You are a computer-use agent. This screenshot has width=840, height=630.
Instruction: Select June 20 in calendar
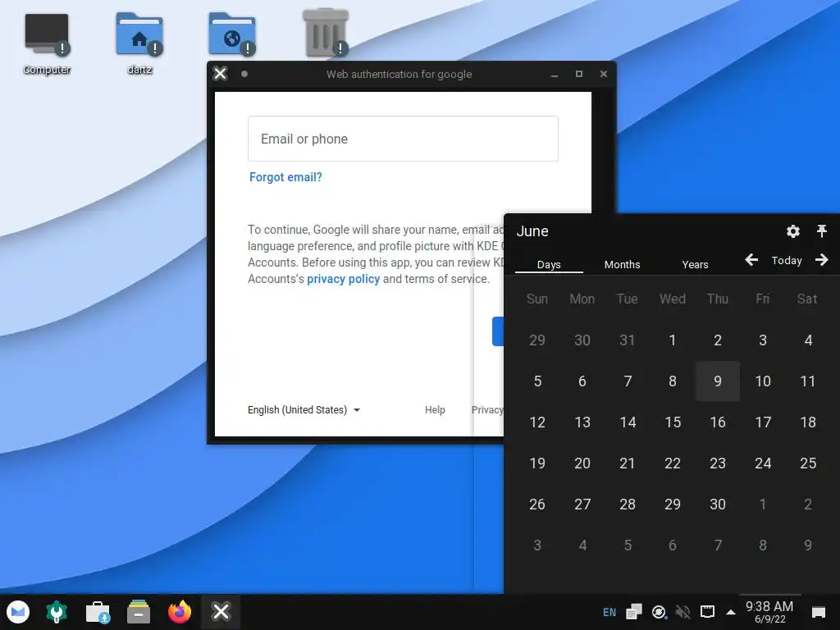pos(582,463)
